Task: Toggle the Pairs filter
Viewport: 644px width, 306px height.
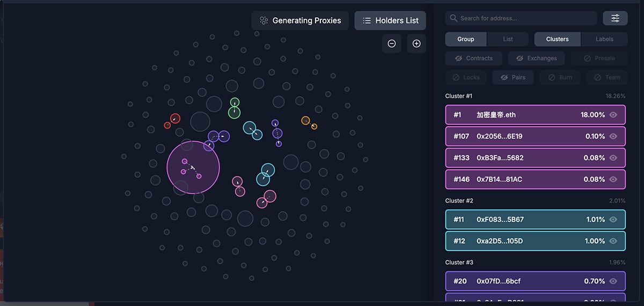Action: pyautogui.click(x=513, y=77)
